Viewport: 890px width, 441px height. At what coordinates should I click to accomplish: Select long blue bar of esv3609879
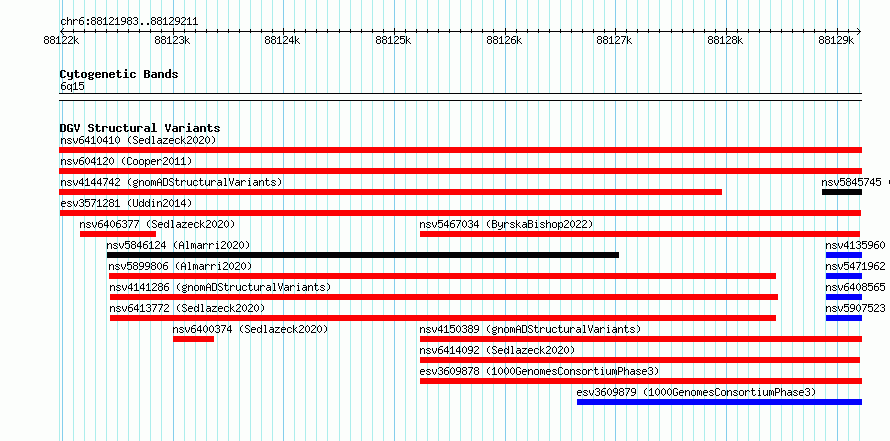[719, 402]
